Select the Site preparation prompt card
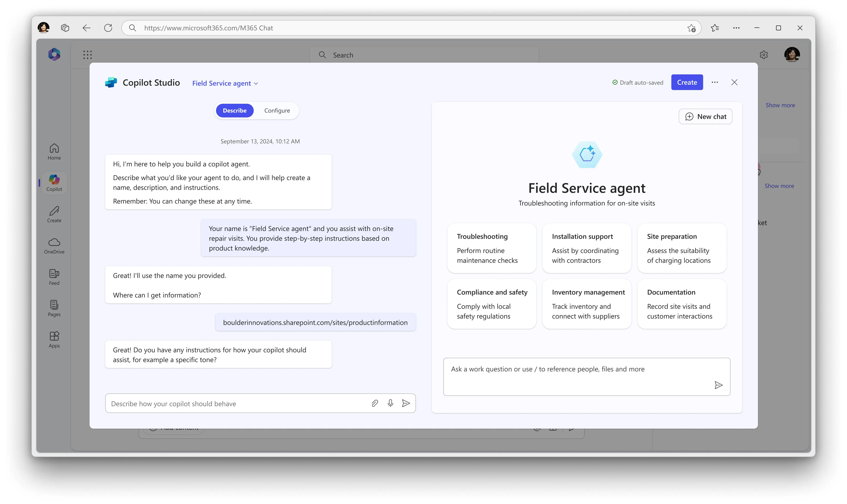Screen dimensions: 847x504 coord(682,248)
